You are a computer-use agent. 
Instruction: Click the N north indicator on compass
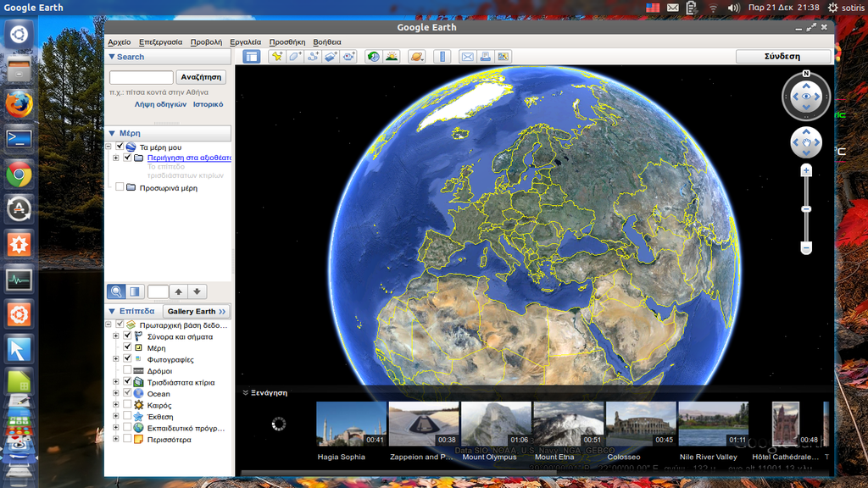[x=806, y=74]
